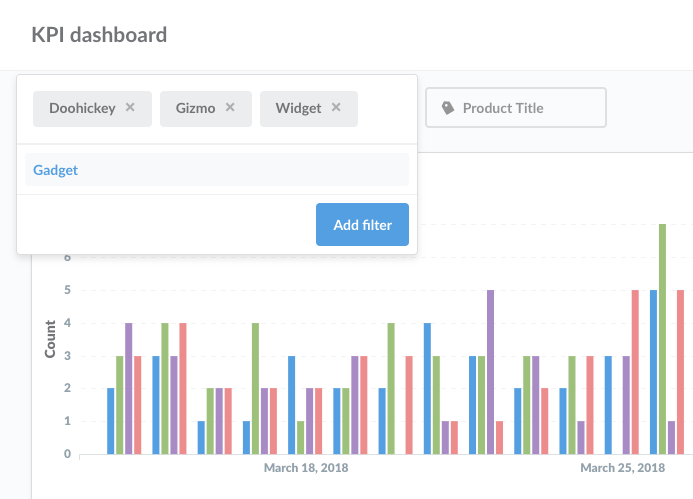Click the Gizmo chip label
Viewport: 693px width, 499px height.
[x=195, y=108]
